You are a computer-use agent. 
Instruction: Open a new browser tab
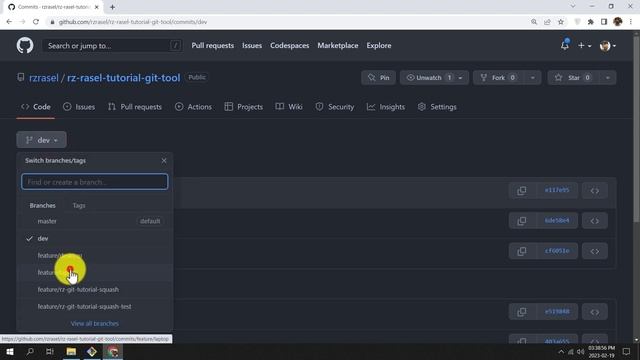click(112, 7)
